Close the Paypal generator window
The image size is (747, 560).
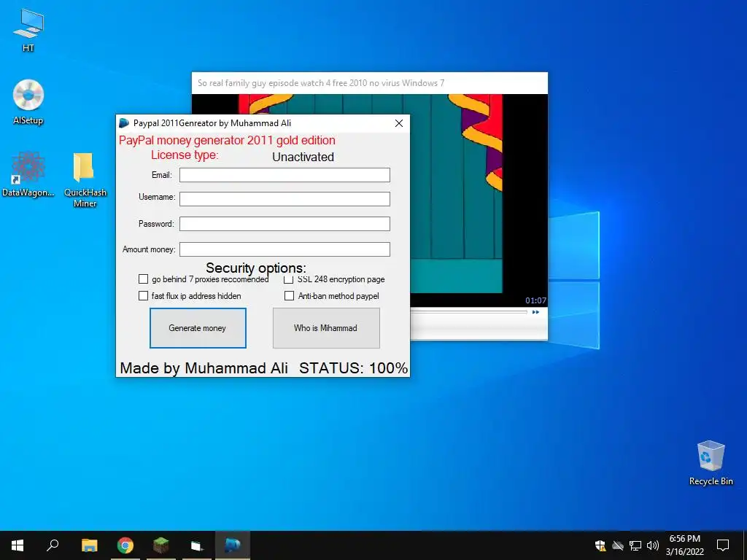(399, 123)
